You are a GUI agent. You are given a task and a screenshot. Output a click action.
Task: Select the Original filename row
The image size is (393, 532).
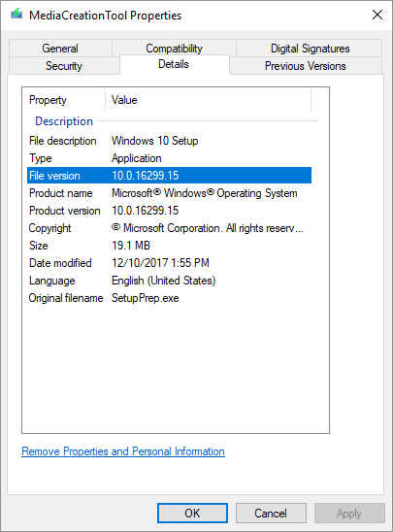[169, 298]
